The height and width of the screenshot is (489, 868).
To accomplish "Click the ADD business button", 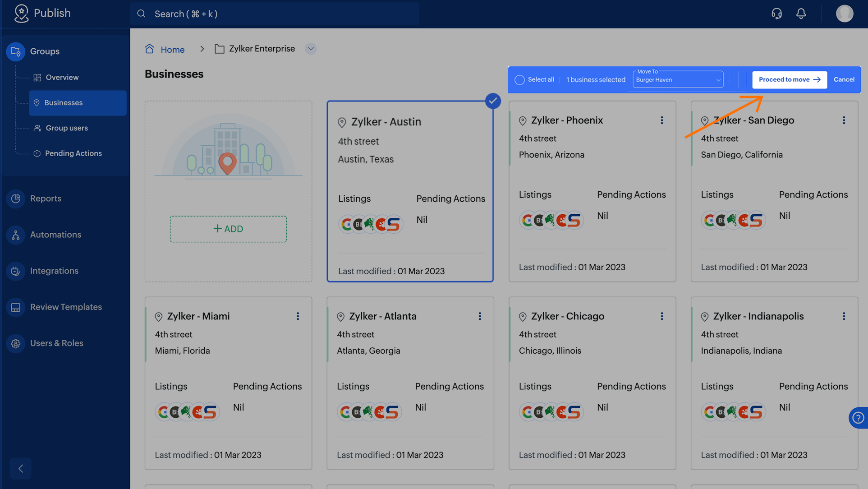I will click(x=228, y=229).
